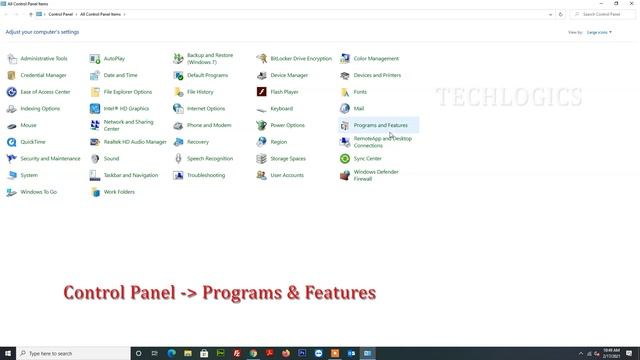This screenshot has height=360, width=640.
Task: Go up one level with arrow
Action: point(31,14)
